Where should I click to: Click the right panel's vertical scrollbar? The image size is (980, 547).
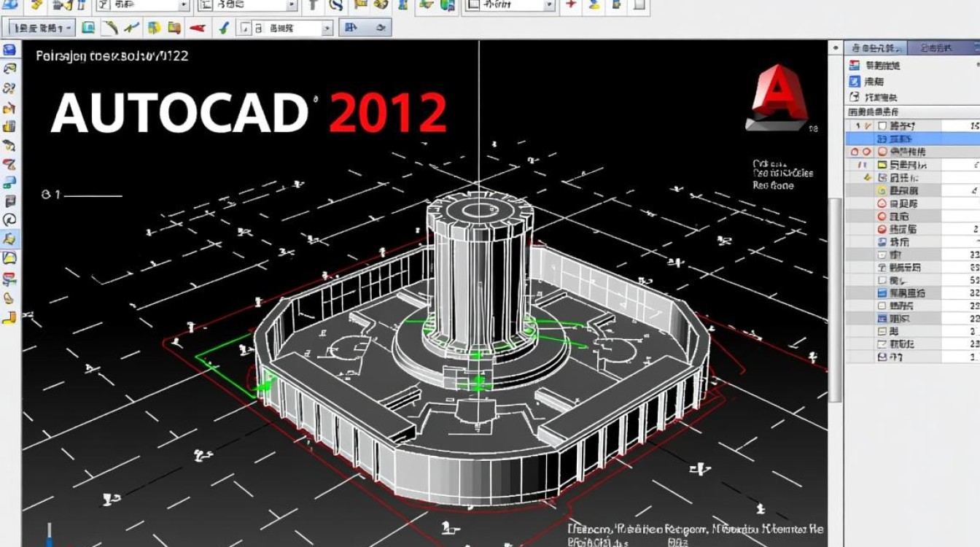point(837,292)
